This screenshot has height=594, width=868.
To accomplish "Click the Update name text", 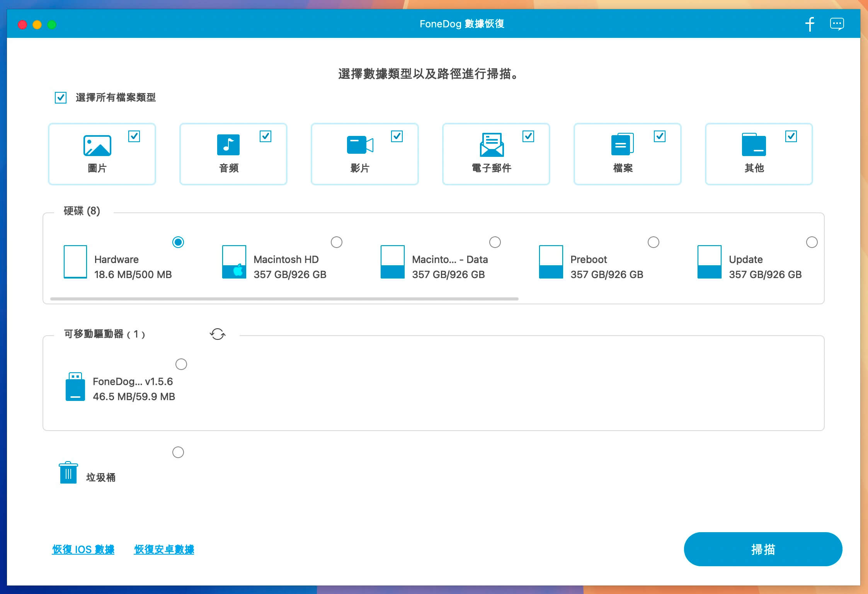I will pos(746,260).
